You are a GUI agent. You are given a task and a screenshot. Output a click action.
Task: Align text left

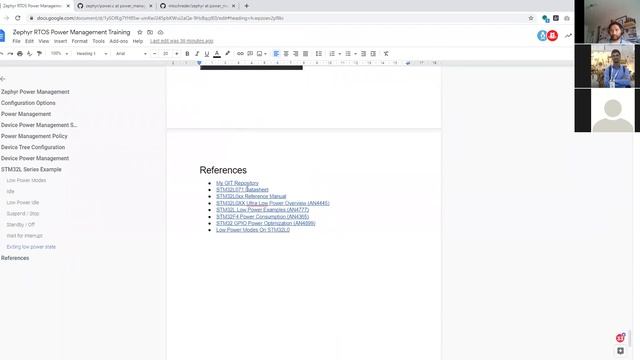tap(276, 53)
